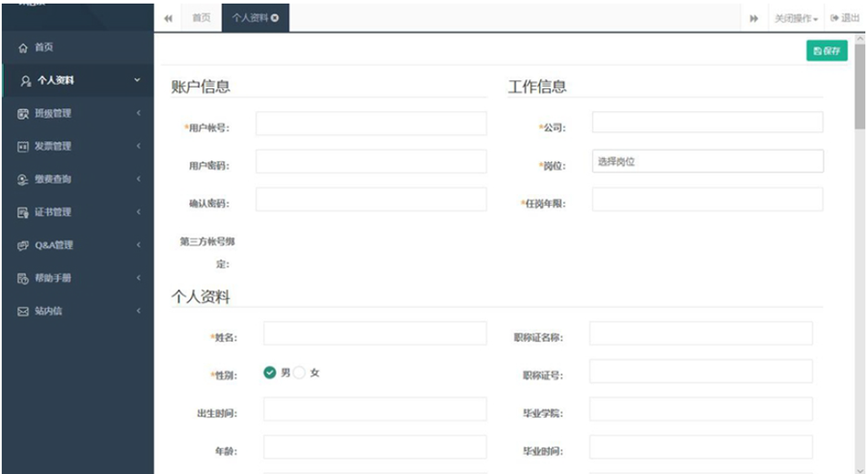Click the person icon for 个人资料

25,81
